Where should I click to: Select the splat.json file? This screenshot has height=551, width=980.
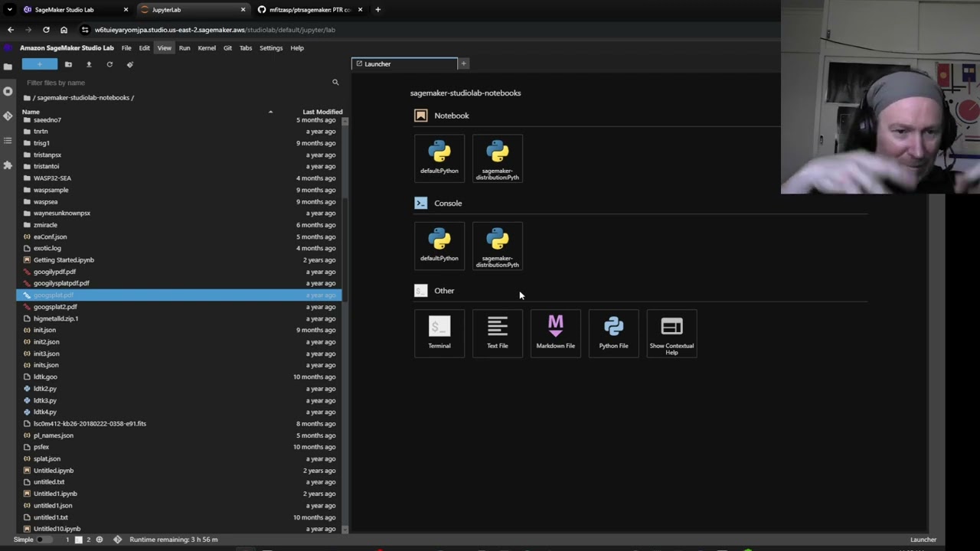tap(179, 458)
